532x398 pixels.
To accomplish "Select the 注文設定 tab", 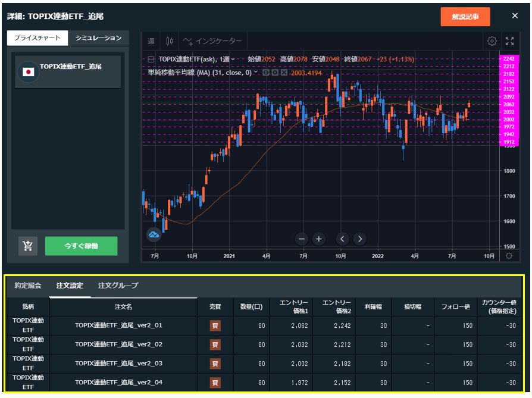I will tap(70, 286).
